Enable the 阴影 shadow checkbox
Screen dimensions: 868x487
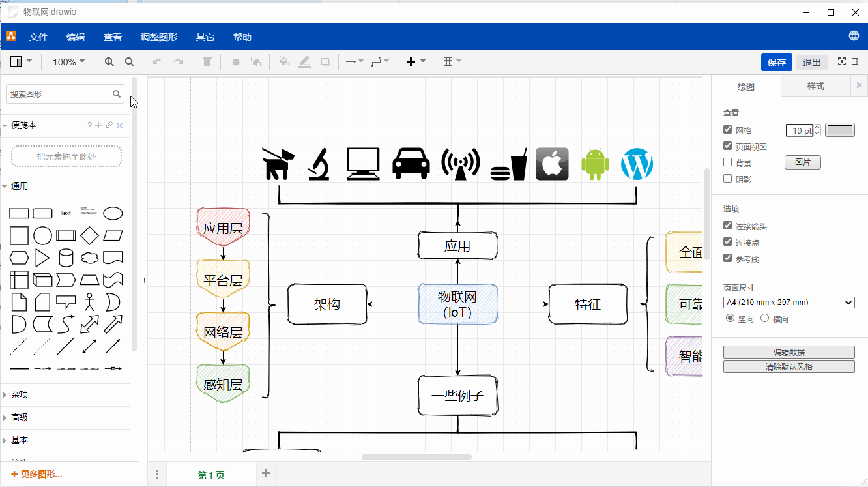(x=728, y=179)
